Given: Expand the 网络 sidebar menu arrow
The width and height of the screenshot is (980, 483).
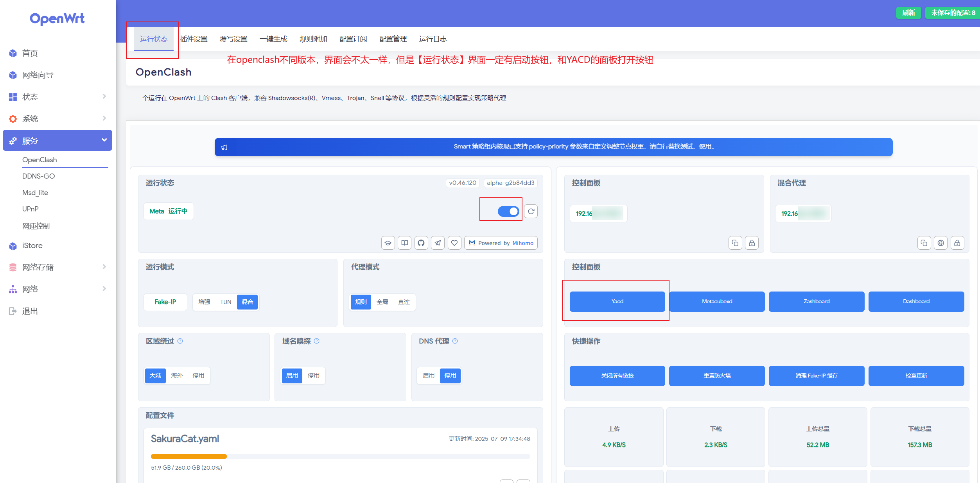Looking at the screenshot, I should [x=104, y=289].
